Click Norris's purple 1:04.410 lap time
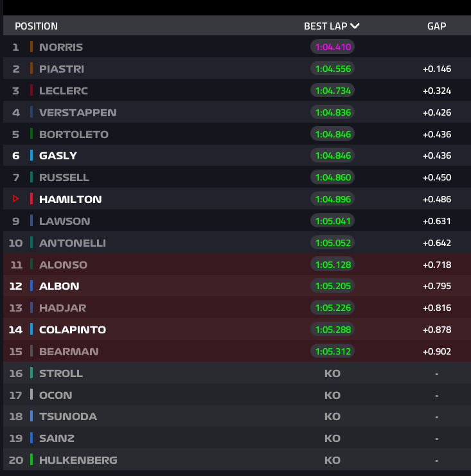This screenshot has height=476, width=471. pyautogui.click(x=333, y=47)
